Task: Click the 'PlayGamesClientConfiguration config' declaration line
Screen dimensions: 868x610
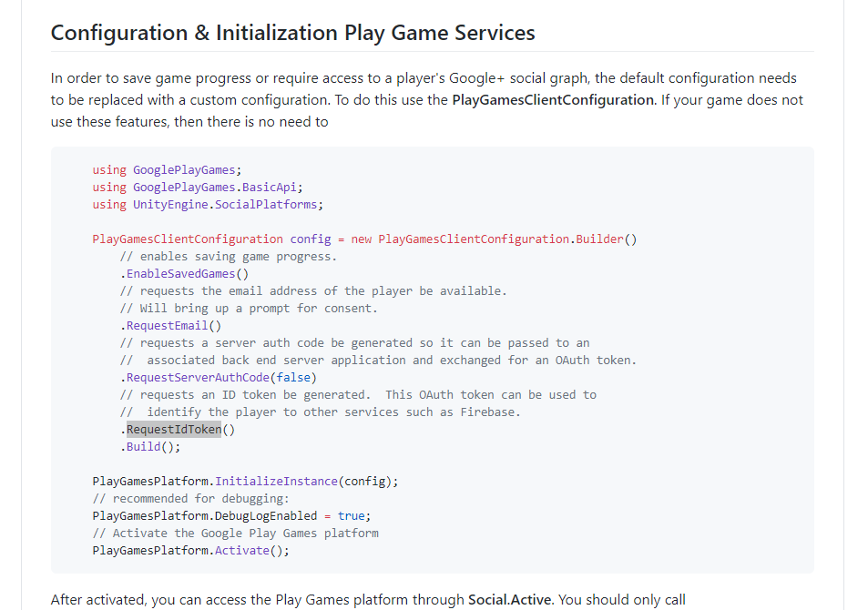Action: coord(365,239)
